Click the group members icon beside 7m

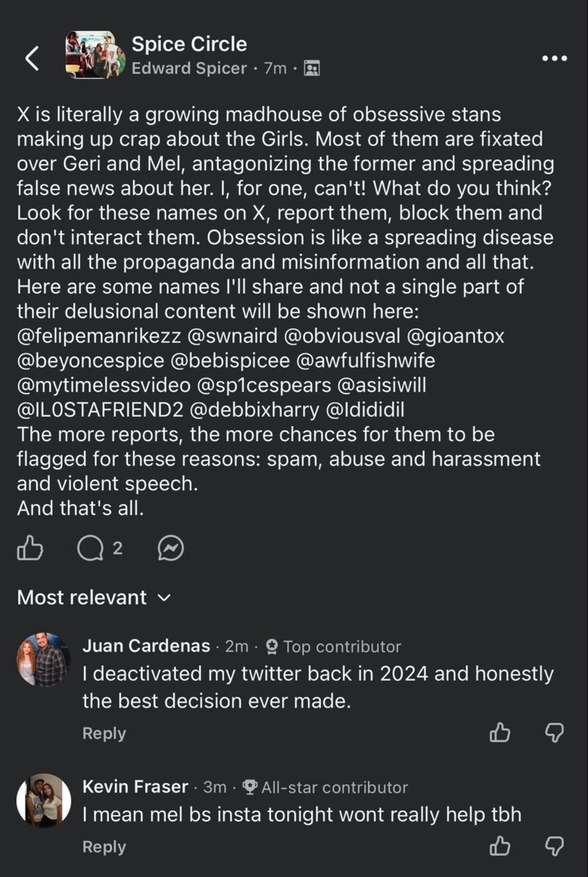pos(312,69)
